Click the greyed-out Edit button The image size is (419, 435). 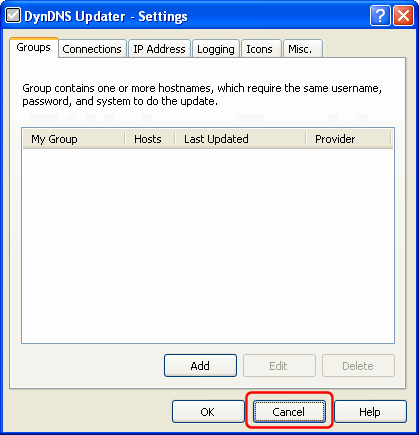pyautogui.click(x=279, y=366)
